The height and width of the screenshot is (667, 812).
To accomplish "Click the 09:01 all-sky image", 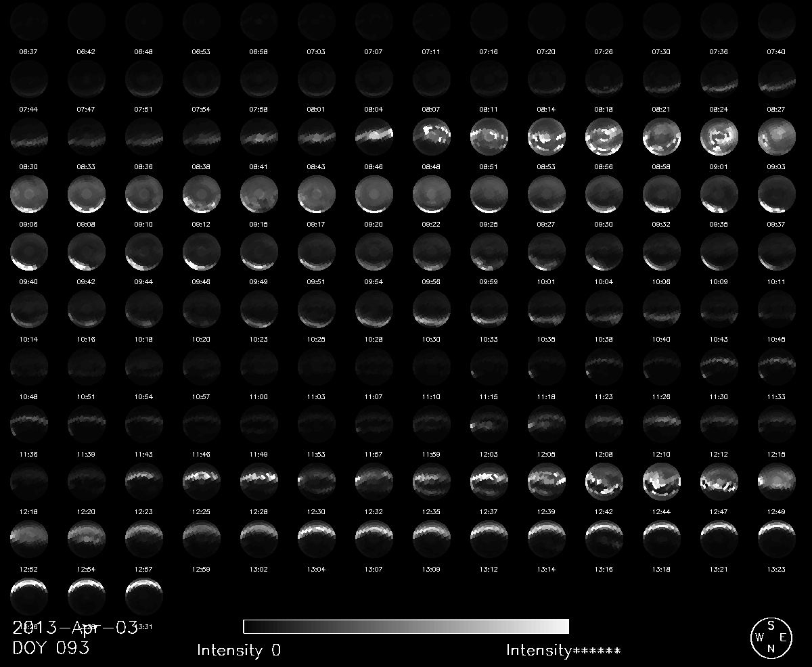I will coord(719,136).
